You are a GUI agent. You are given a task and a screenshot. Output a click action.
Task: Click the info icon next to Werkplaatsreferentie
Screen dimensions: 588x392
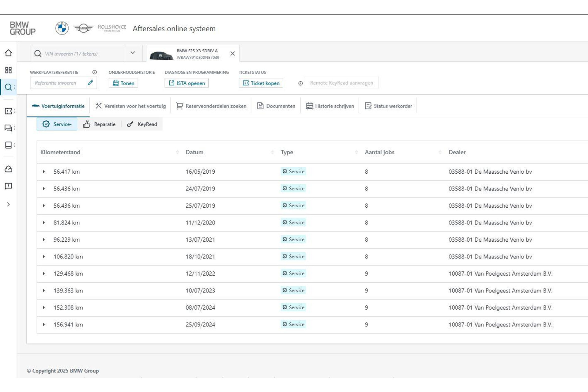pyautogui.click(x=95, y=72)
